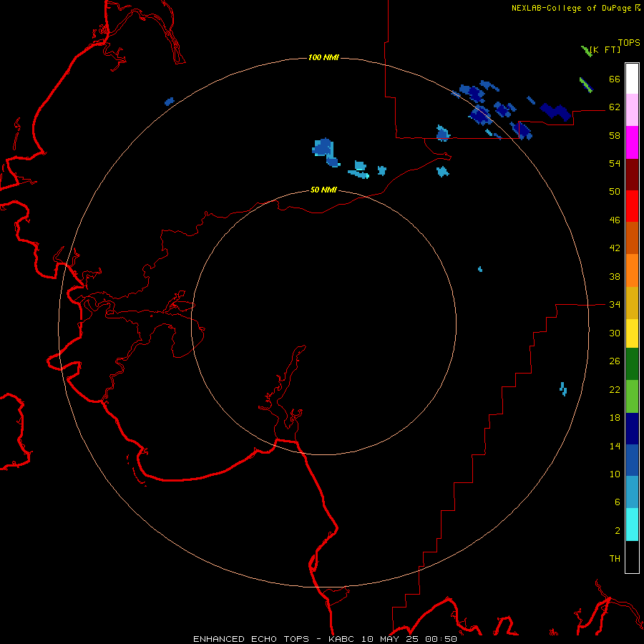Viewport: 644px width, 644px height.
Task: Click the 100 NMI range ring label
Action: (x=323, y=57)
